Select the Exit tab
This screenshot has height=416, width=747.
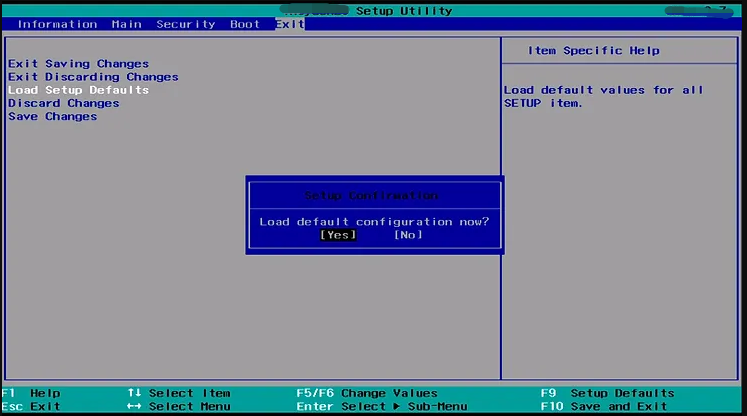click(290, 24)
